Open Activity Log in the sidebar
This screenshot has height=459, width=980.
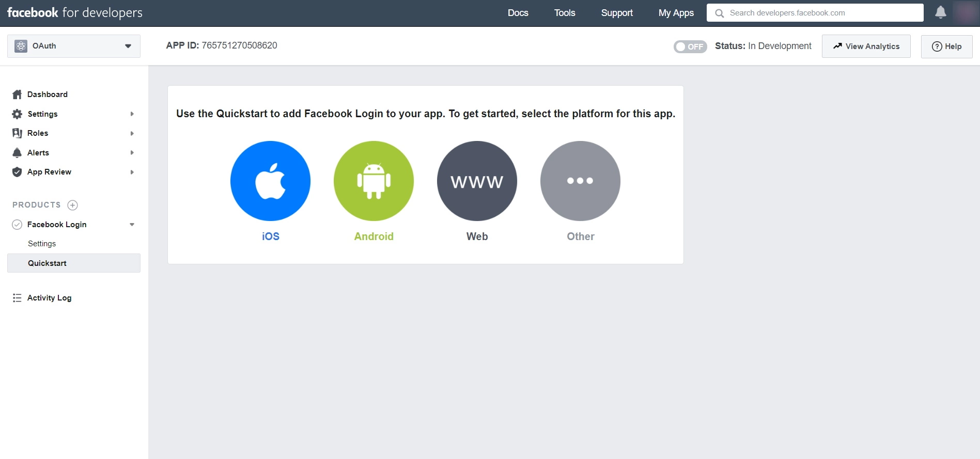pos(50,298)
